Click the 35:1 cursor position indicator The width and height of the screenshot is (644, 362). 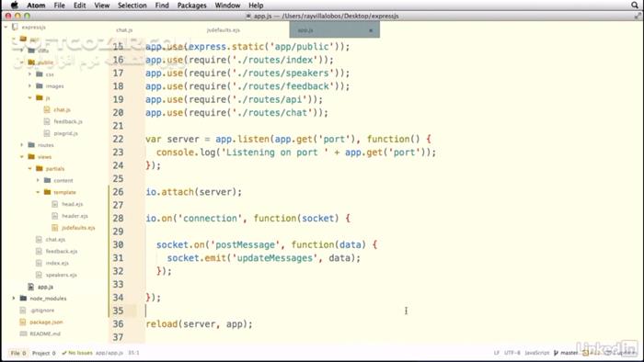coord(133,353)
